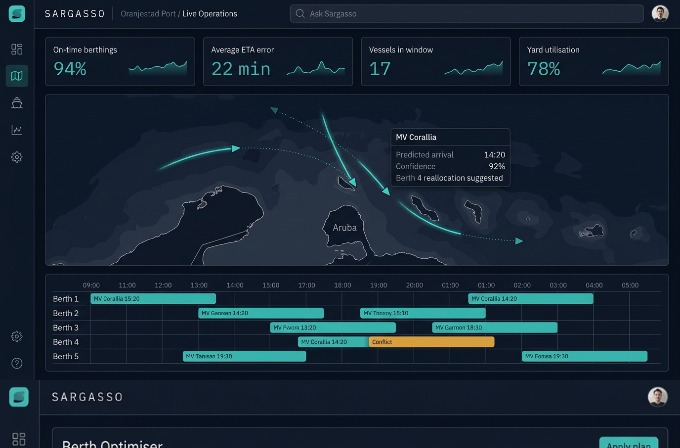Open the Average ETA error 22 min card

tap(278, 61)
